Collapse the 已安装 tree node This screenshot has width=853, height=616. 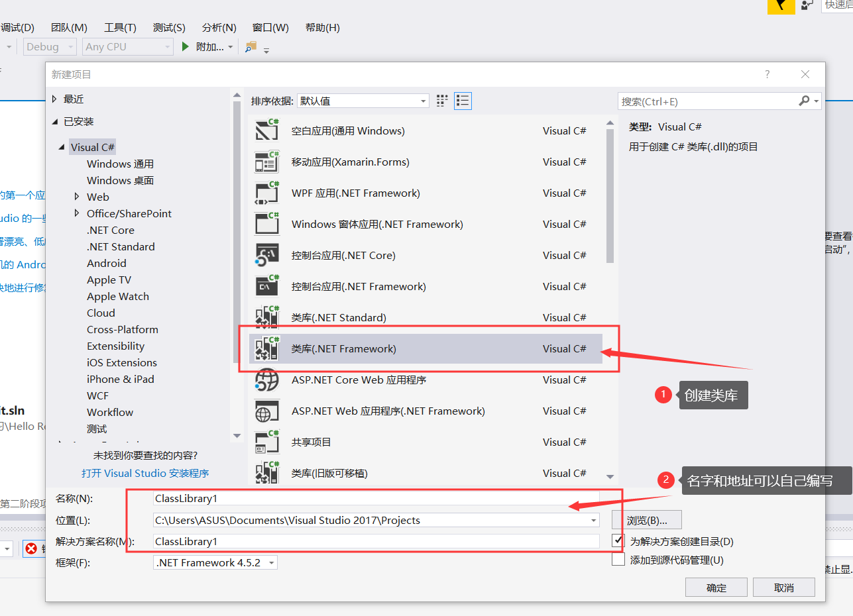click(54, 121)
